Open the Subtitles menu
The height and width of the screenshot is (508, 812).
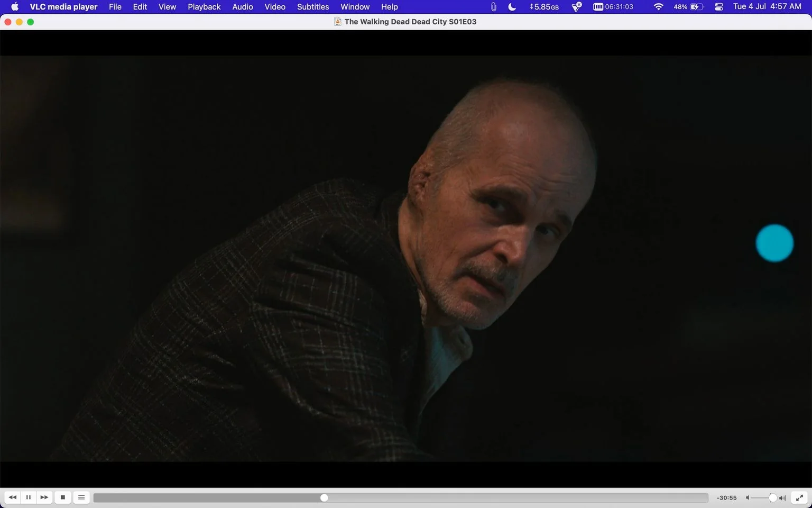tap(313, 7)
